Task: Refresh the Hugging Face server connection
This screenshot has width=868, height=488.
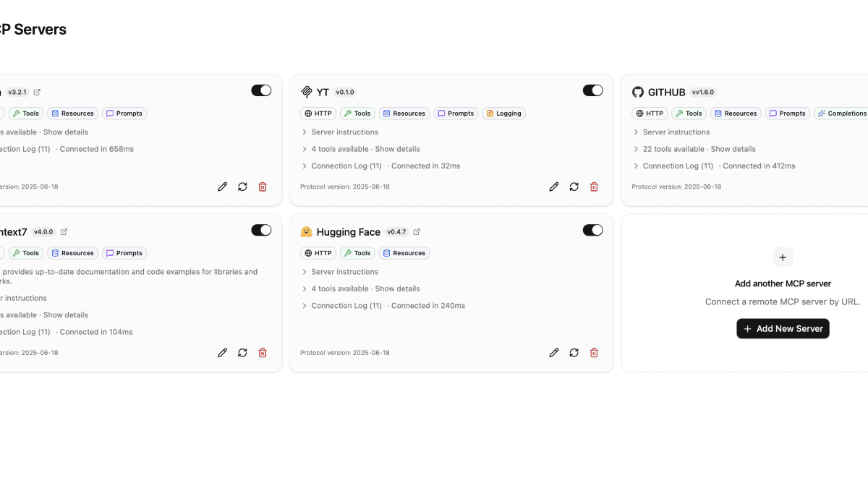Action: point(574,353)
